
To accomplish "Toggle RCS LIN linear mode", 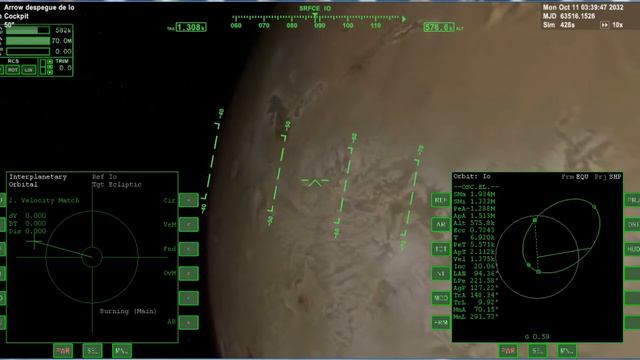I will 28,70.
